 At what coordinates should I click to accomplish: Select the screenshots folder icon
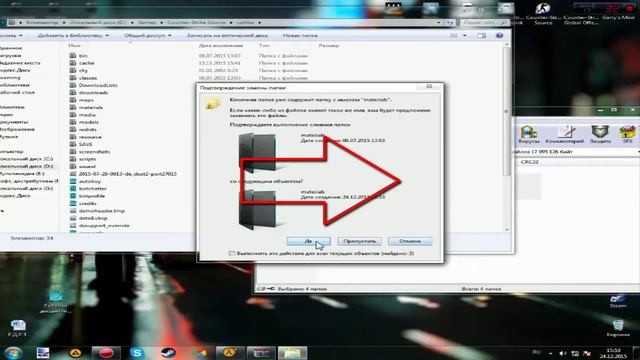point(73,151)
